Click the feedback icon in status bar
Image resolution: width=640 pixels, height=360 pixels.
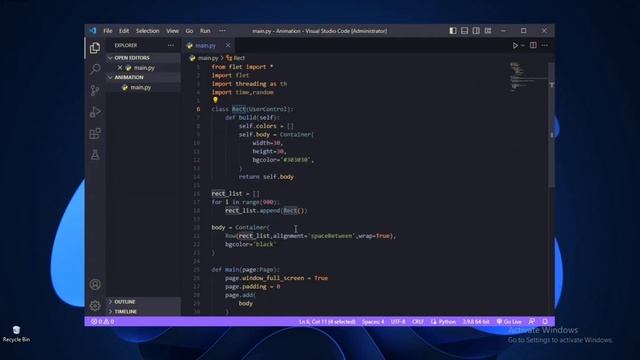point(532,322)
